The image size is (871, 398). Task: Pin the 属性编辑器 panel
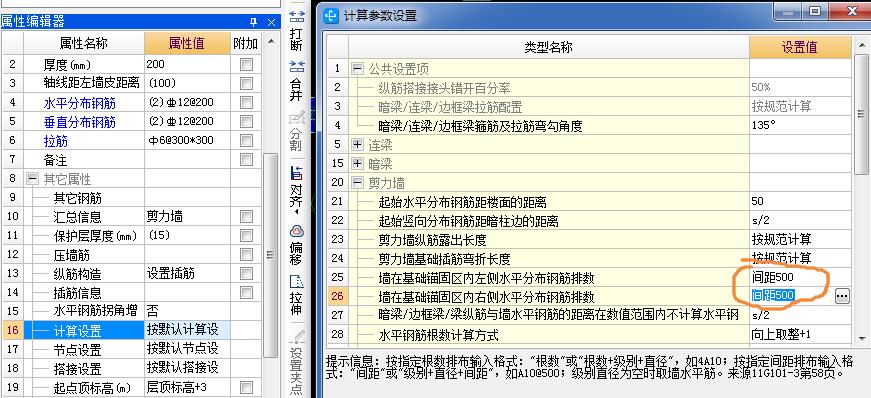tap(253, 22)
